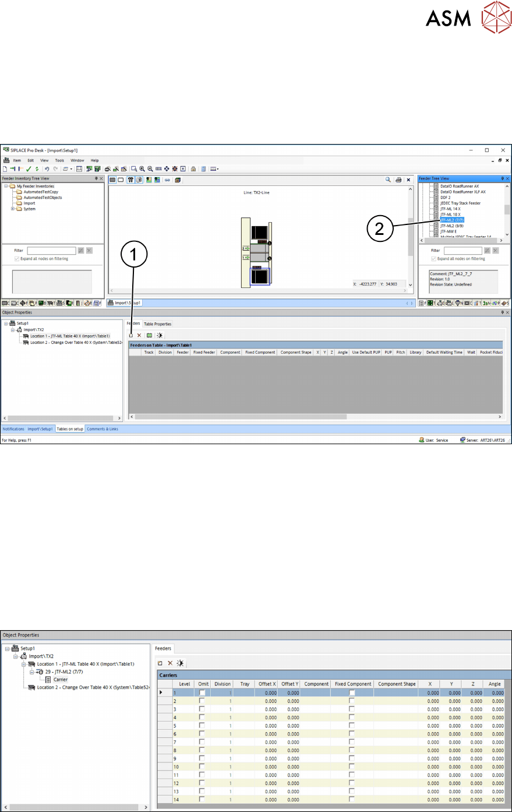Collapse Import\TX2 node in lower tree
The image size is (512, 812).
(16, 656)
